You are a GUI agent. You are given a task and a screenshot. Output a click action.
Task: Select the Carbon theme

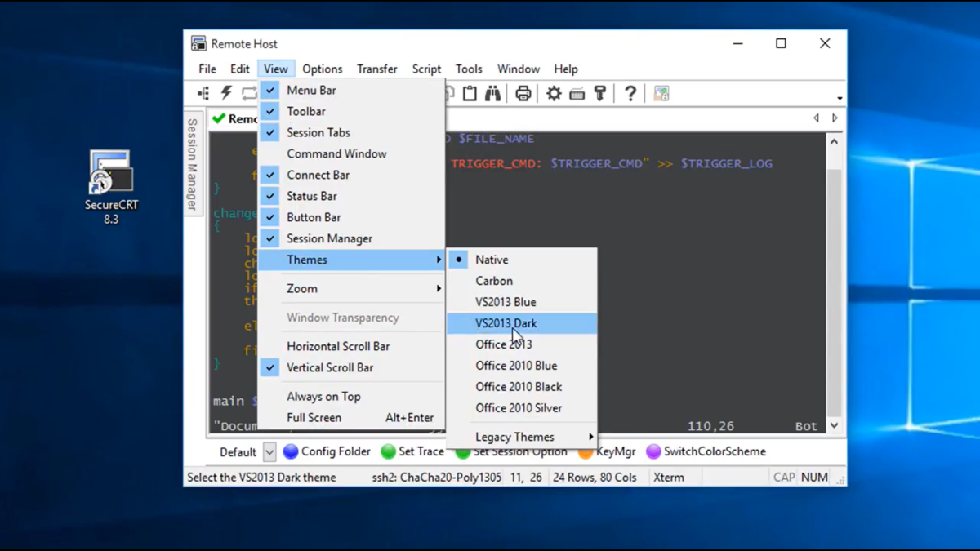(x=522, y=281)
